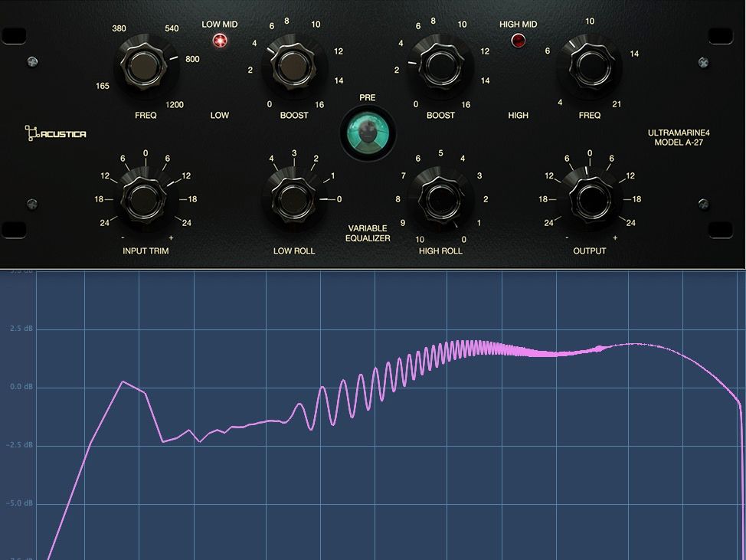This screenshot has width=746, height=560.
Task: Click the LOW ROLL knob
Action: pos(293,199)
